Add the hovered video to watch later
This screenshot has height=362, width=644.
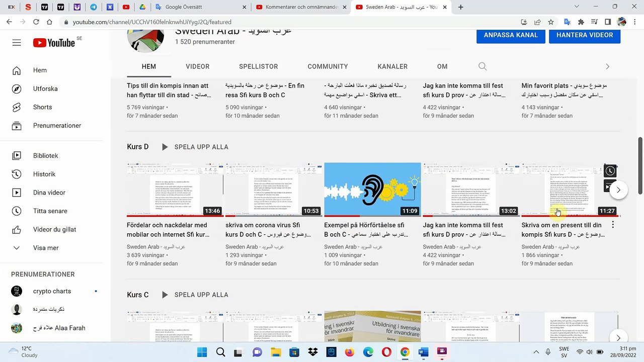click(610, 171)
